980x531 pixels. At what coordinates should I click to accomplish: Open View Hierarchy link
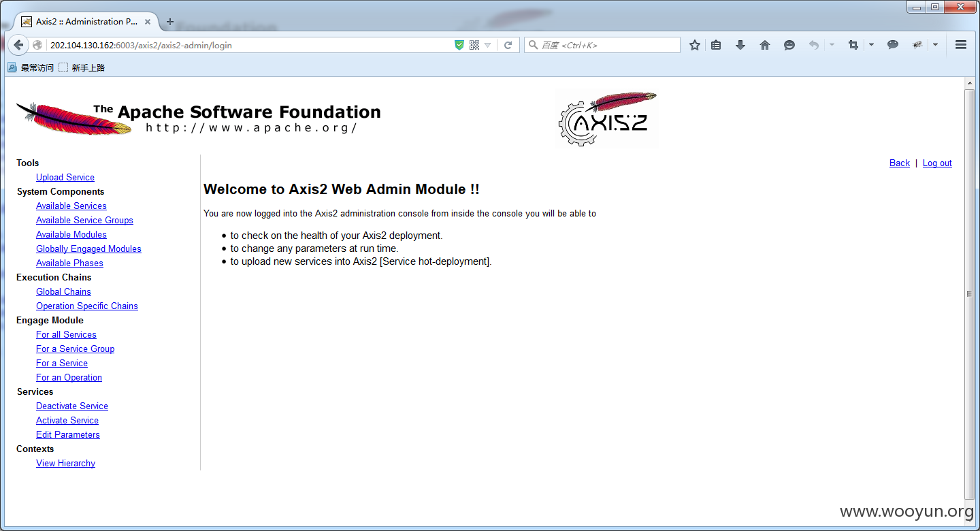pos(65,463)
